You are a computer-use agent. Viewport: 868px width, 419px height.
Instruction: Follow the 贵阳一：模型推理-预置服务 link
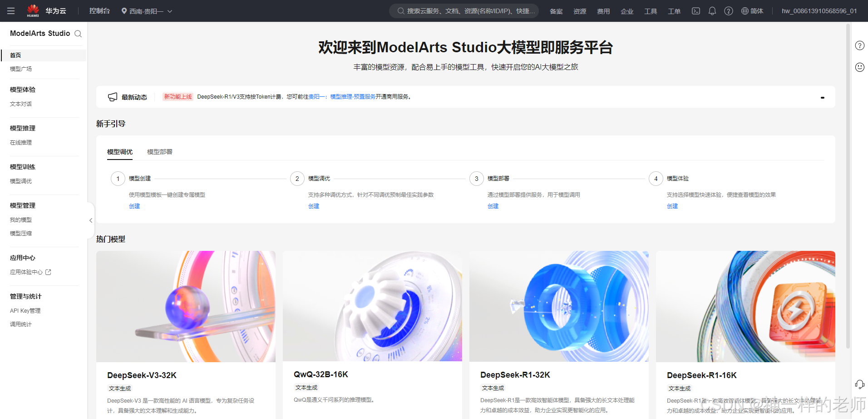coord(342,97)
